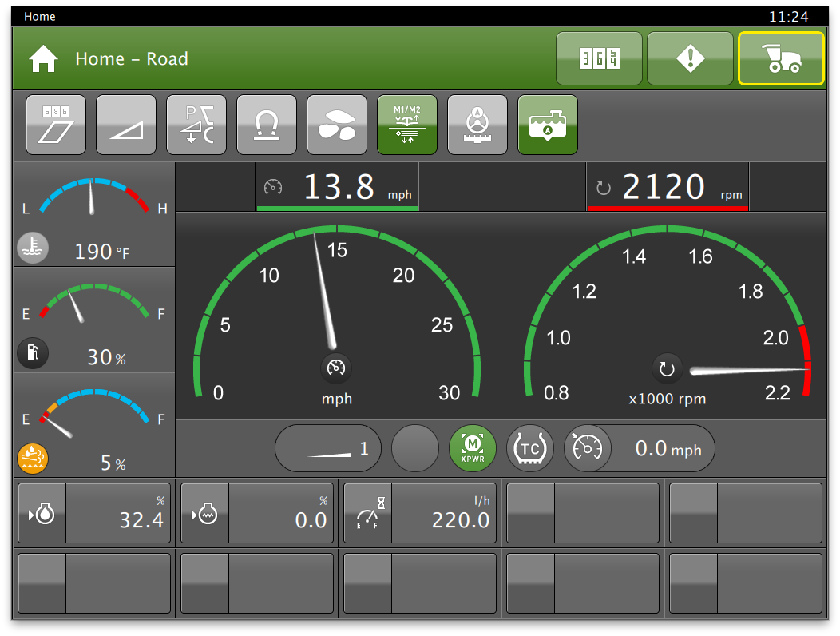This screenshot has width=840, height=636.
Task: Click the orange additive level warning icon
Action: 33,459
